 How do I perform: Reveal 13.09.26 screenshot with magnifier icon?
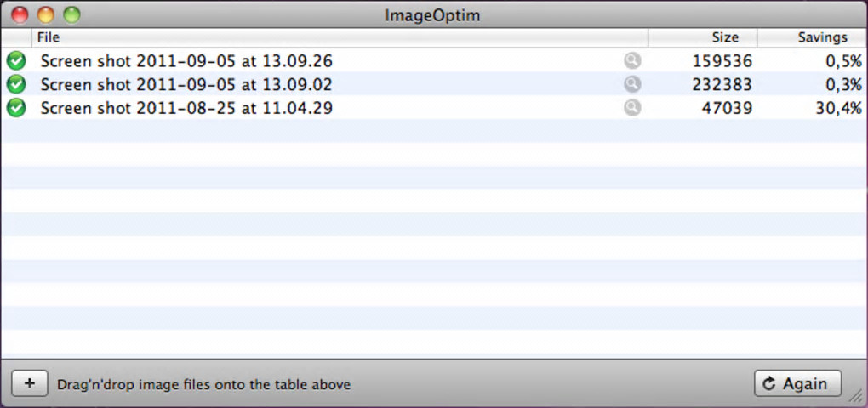tap(631, 61)
